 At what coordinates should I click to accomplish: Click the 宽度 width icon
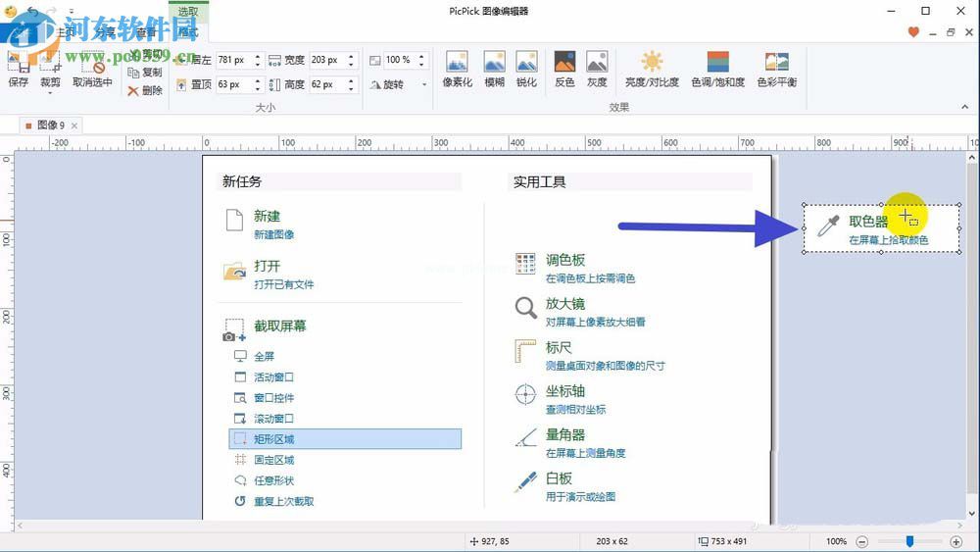[274, 60]
